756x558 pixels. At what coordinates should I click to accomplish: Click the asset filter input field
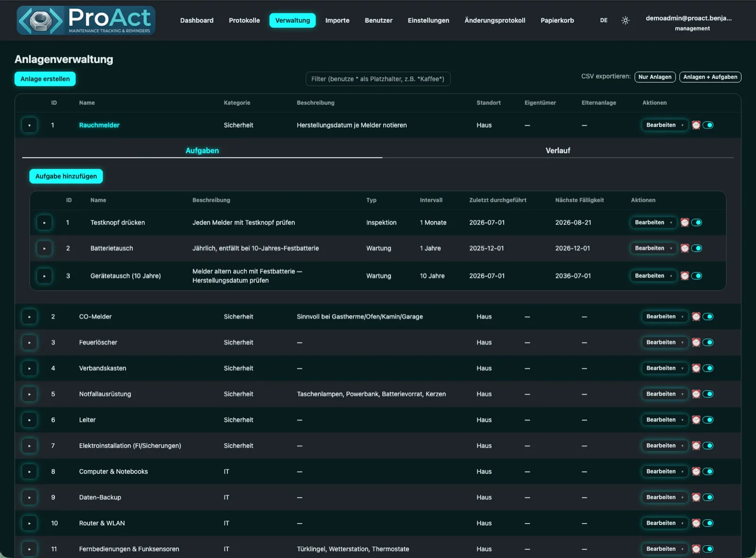coord(378,79)
